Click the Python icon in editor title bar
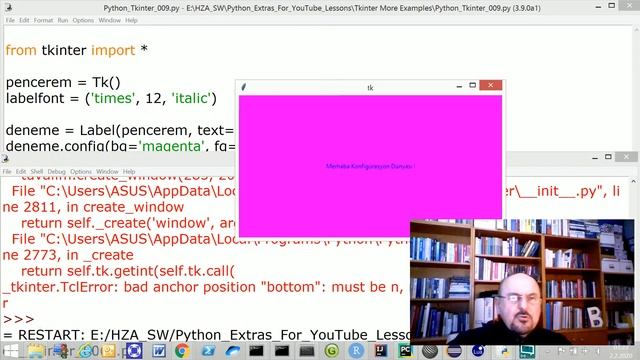Image resolution: width=640 pixels, height=360 pixels. 8,7
